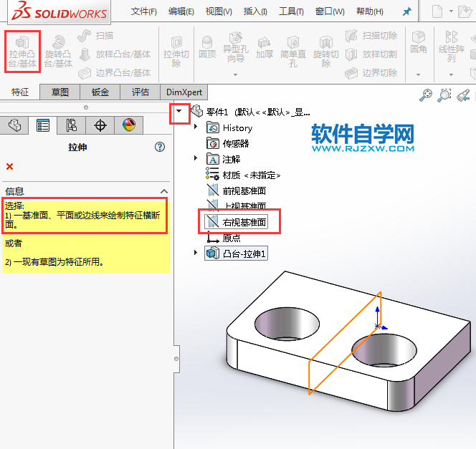The height and width of the screenshot is (449, 476).
Task: Switch to the 特征 tab
Action: pos(20,92)
